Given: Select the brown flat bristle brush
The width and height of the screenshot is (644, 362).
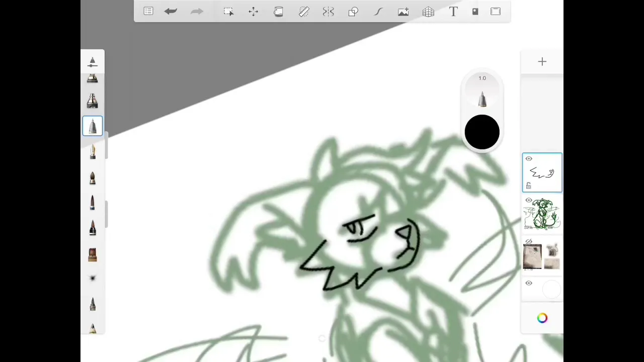Looking at the screenshot, I should (x=93, y=254).
